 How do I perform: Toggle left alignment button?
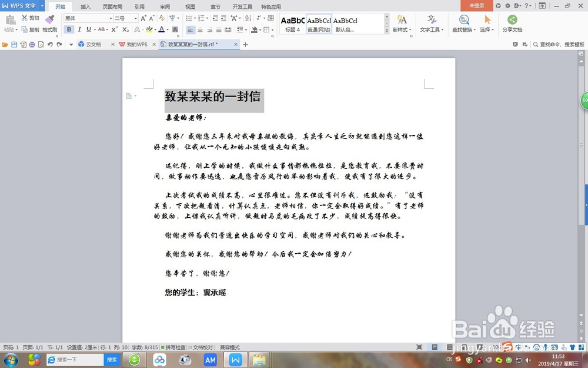click(x=191, y=29)
